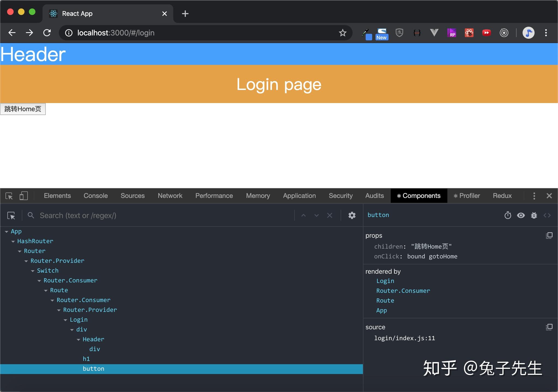Viewport: 558px width, 392px height.
Task: Collapse the Header component arrow
Action: pyautogui.click(x=78, y=340)
